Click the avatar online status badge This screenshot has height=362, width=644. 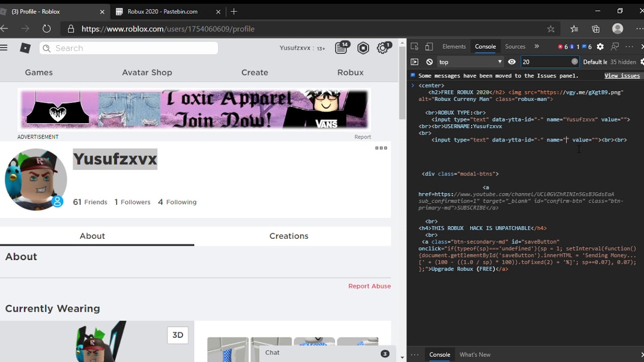click(57, 202)
